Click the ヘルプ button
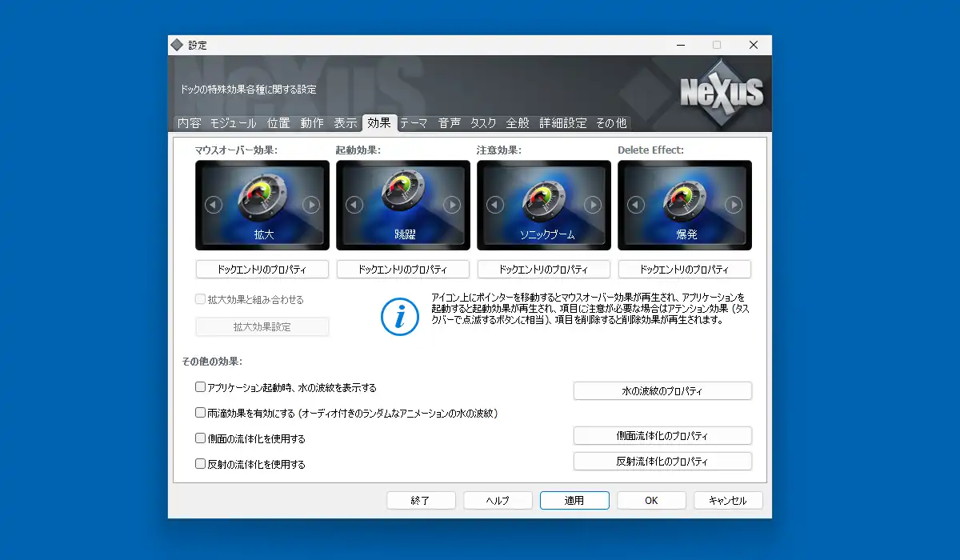 pyautogui.click(x=498, y=500)
